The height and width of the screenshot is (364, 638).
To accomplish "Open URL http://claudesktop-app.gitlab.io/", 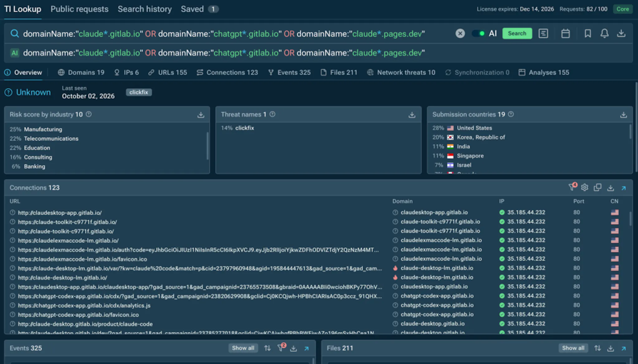I will (x=60, y=213).
